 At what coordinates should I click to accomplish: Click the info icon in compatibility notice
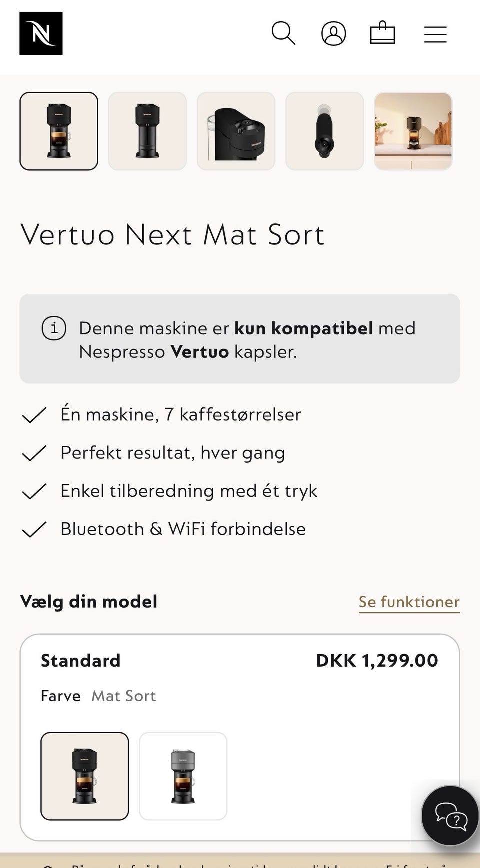(54, 329)
